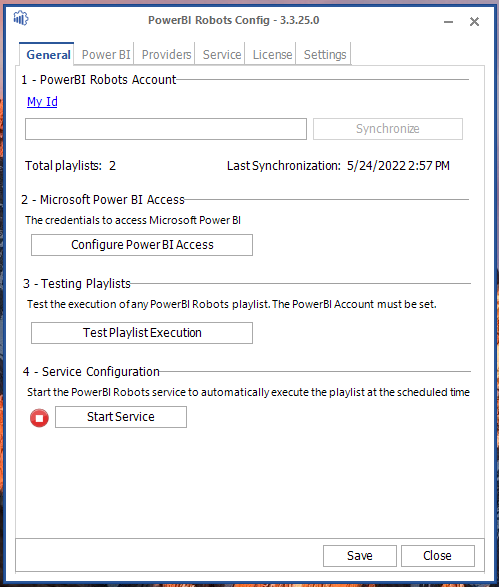The width and height of the screenshot is (499, 587).
Task: Click the '1 - PowerBI Robots Account' heading
Action: pyautogui.click(x=98, y=80)
